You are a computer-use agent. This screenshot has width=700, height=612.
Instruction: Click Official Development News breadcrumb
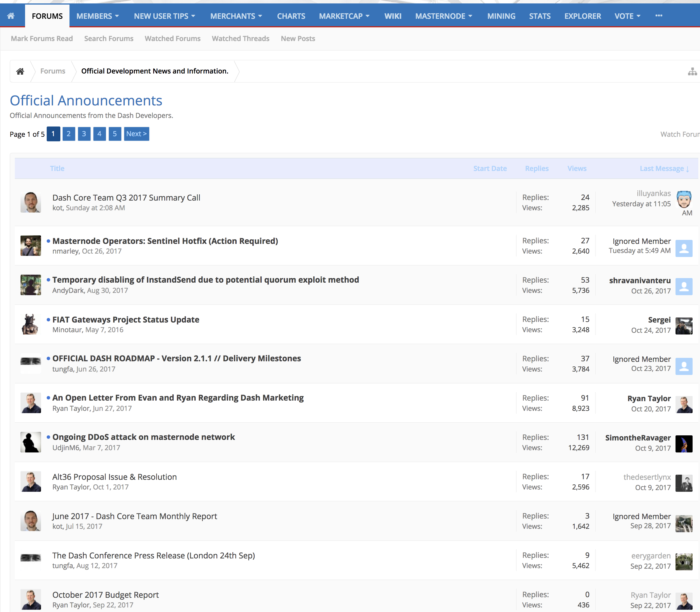155,71
